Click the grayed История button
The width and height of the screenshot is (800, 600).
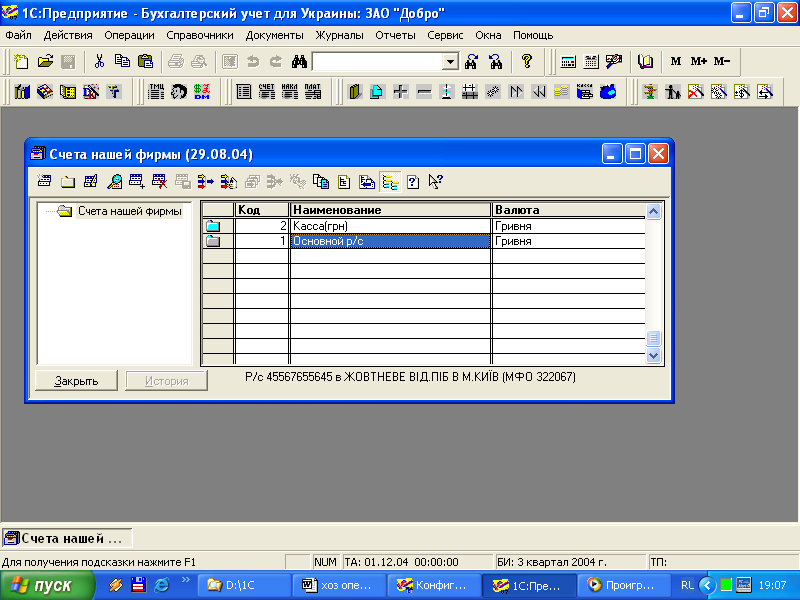[x=166, y=381]
